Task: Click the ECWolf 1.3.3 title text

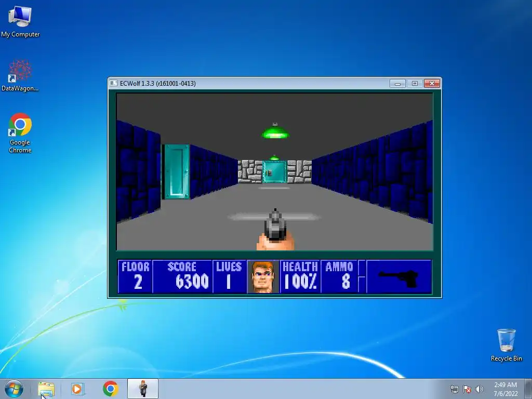Action: coord(158,84)
